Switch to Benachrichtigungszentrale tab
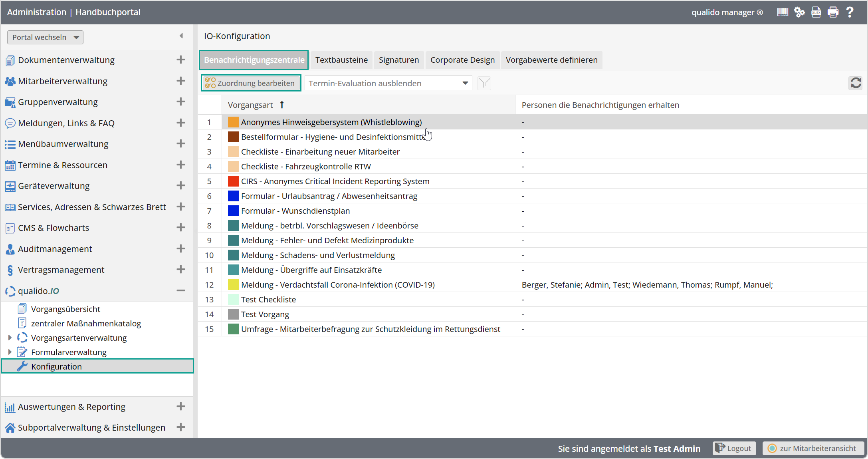868x459 pixels. [254, 60]
